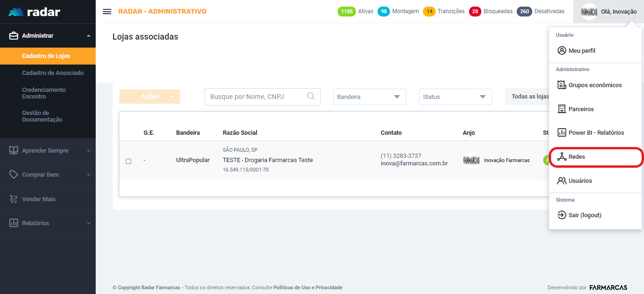Click the Redes network icon
Viewport: 644px width, 294px height.
point(561,157)
